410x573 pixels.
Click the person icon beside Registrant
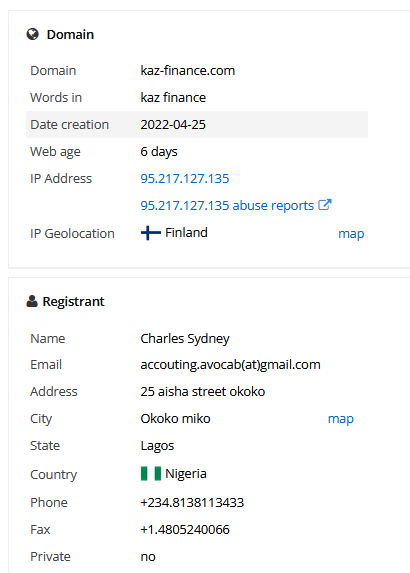coord(32,301)
